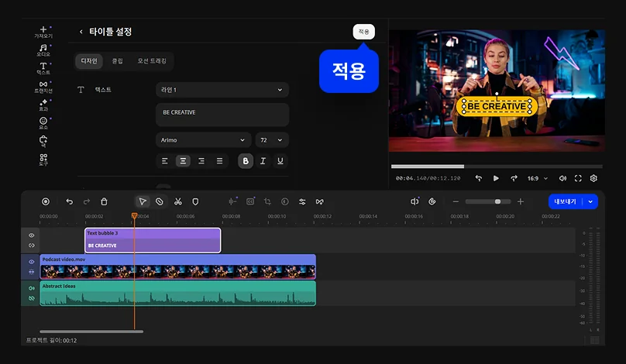Toggle bold formatting for title text
626x364 pixels.
[246, 161]
